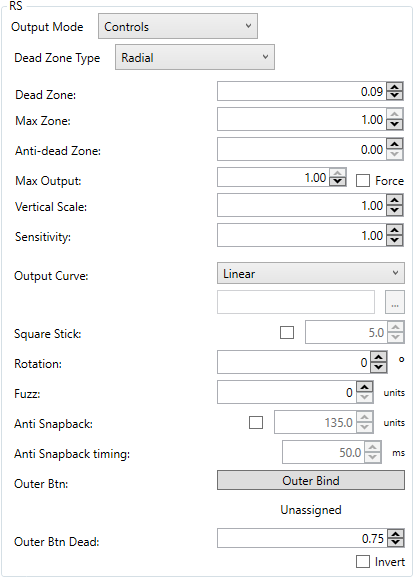Open custom curve editor ellipsis button
The height and width of the screenshot is (578, 414).
coord(395,302)
